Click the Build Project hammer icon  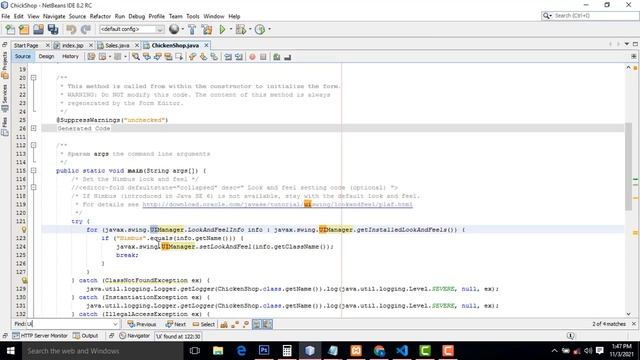click(x=192, y=29)
